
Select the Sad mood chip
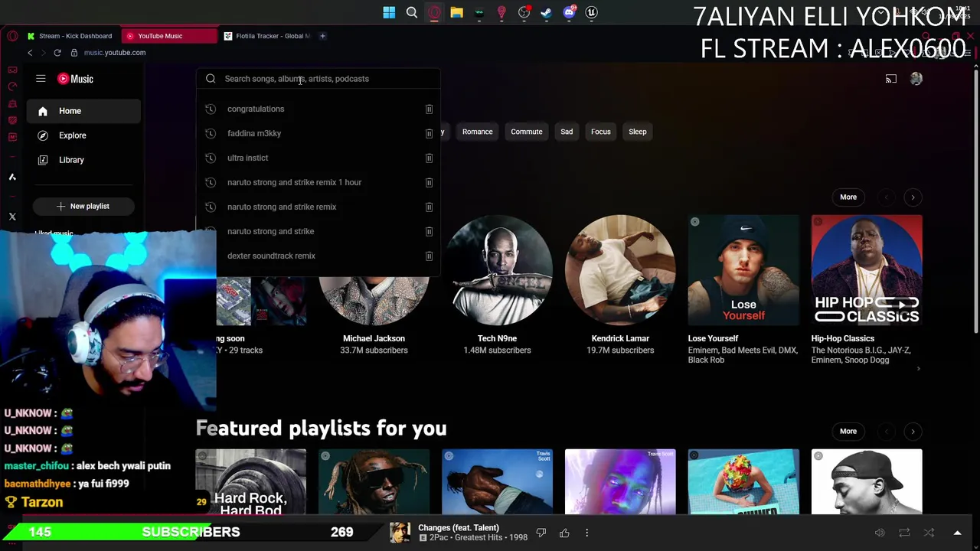567,132
